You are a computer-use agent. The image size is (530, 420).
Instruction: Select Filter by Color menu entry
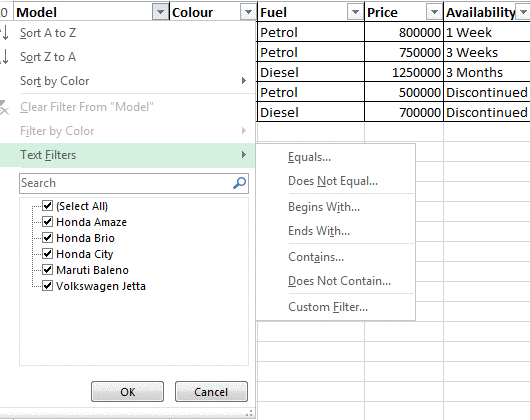pyautogui.click(x=127, y=131)
